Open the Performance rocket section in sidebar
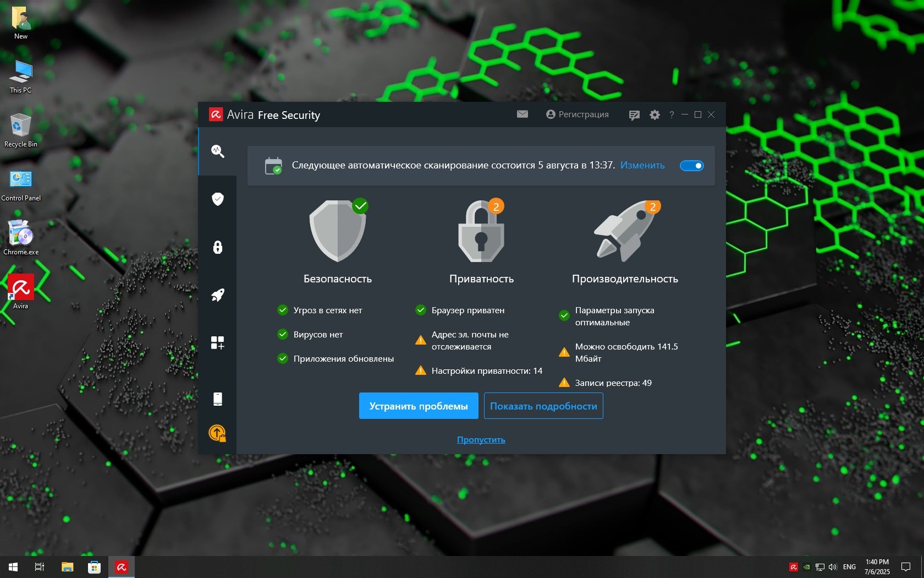 218,295
